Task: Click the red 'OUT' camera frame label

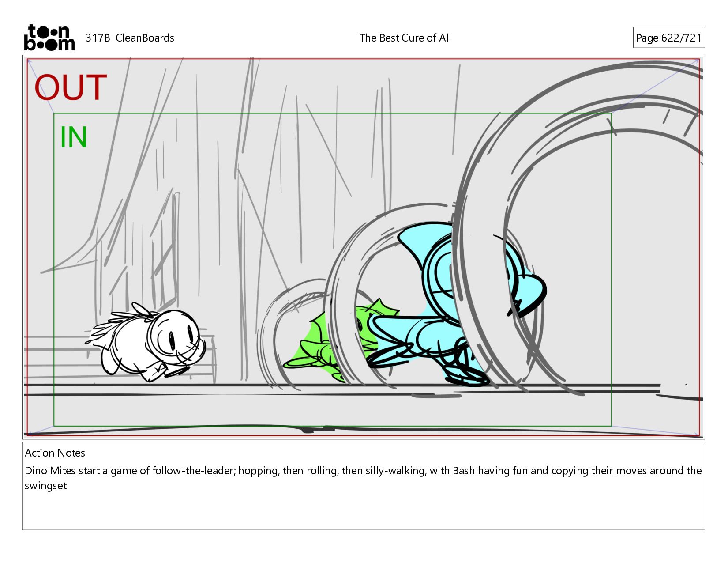Action: (x=71, y=87)
